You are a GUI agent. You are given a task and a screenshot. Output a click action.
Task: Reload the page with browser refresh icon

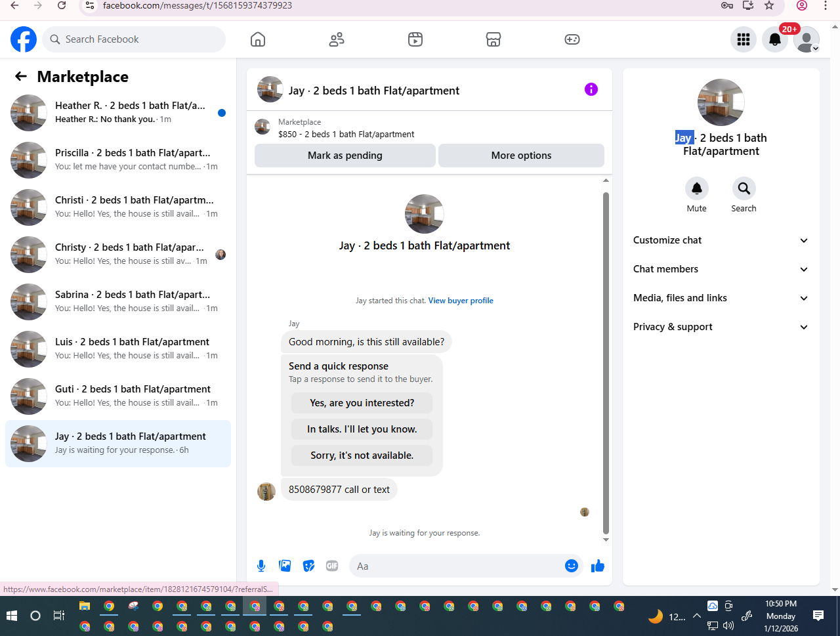(62, 5)
